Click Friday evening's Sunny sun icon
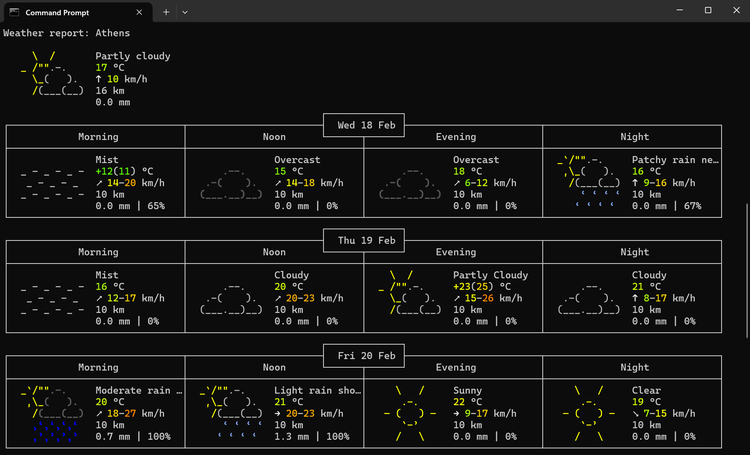Viewport: 750px width, 455px height. 410,412
